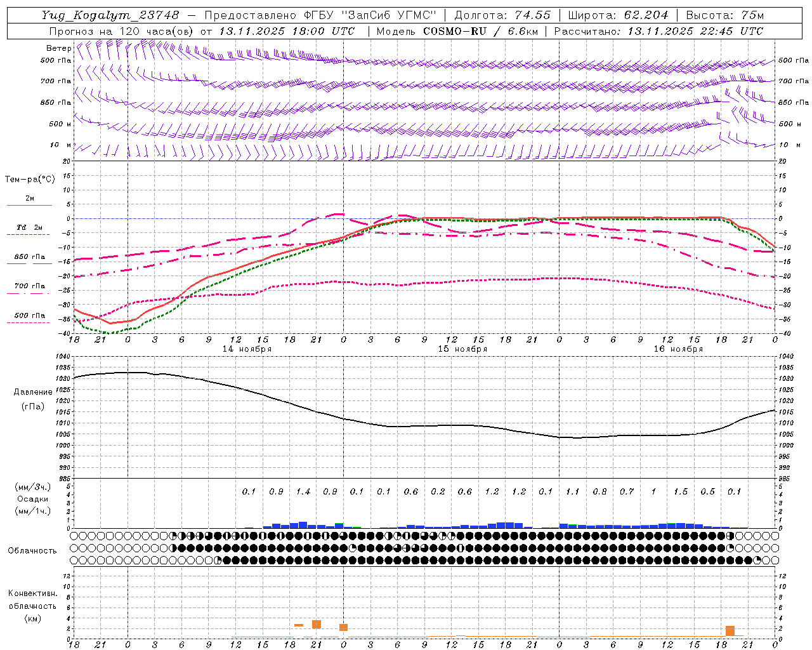The width and height of the screenshot is (812, 650).
Task: Click the (мм/1ч.) precipitation unit label
Action: coord(33,511)
